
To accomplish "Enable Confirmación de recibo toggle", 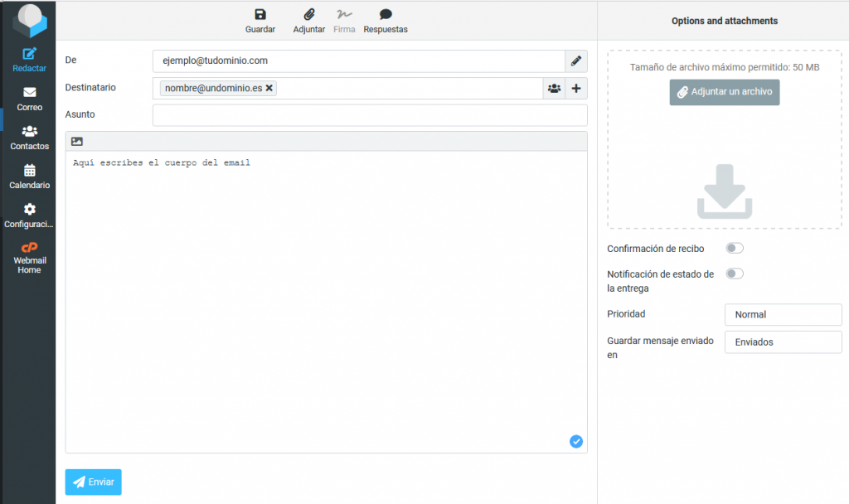I will tap(735, 248).
